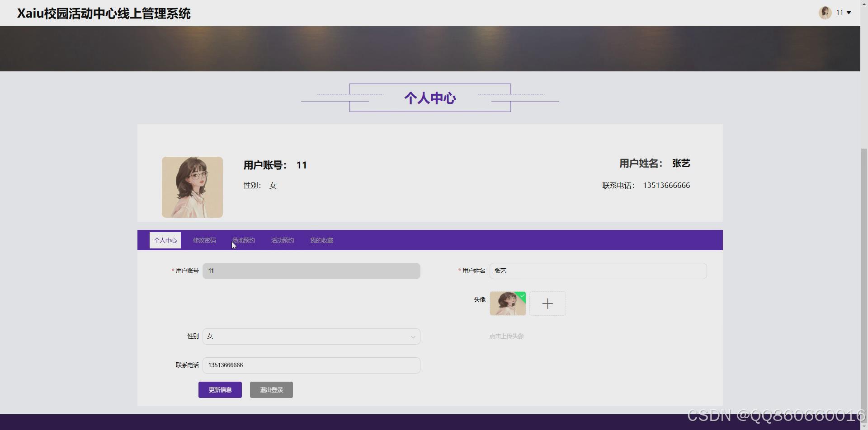
Task: Open the user account dropdown beside "11"
Action: 848,13
